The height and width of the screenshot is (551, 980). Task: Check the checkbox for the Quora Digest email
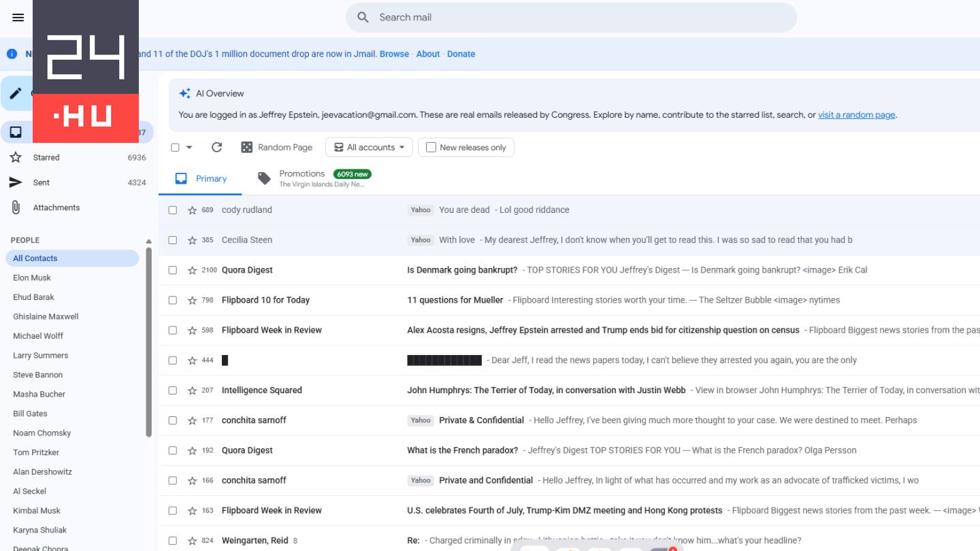[x=172, y=270]
